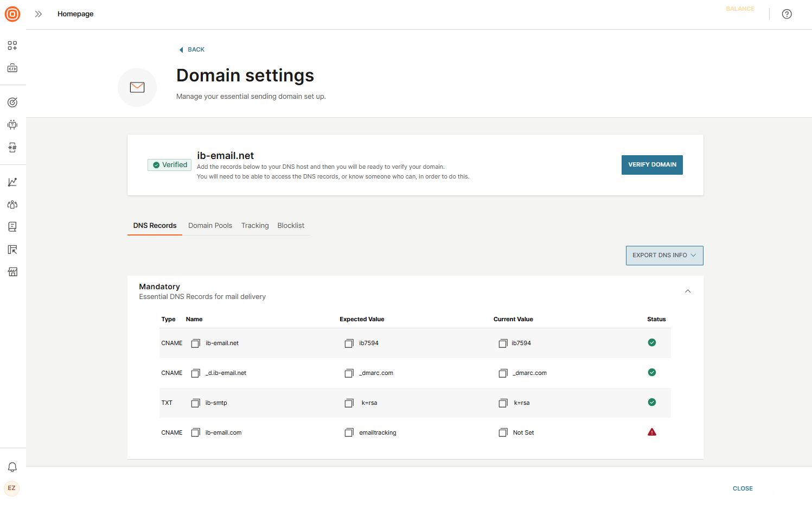Screen dimensions: 812x509
Task: Click the target goals sidebar icon
Action: [x=12, y=102]
